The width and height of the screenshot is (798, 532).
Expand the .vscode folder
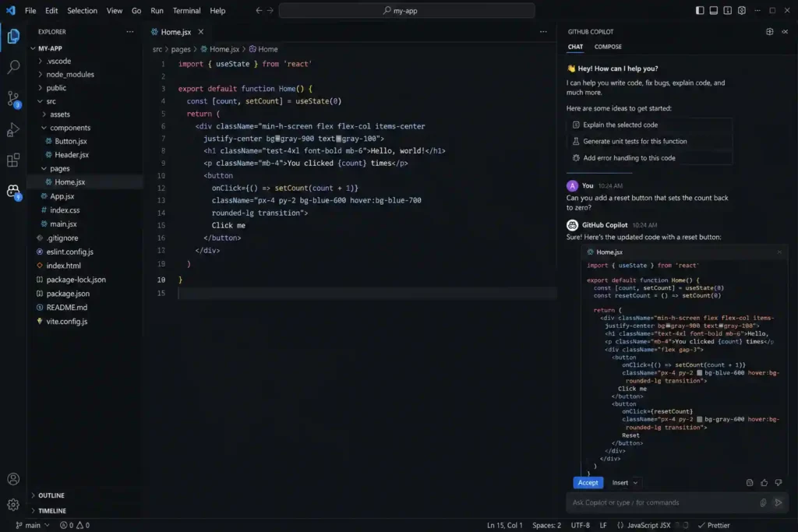coord(41,61)
